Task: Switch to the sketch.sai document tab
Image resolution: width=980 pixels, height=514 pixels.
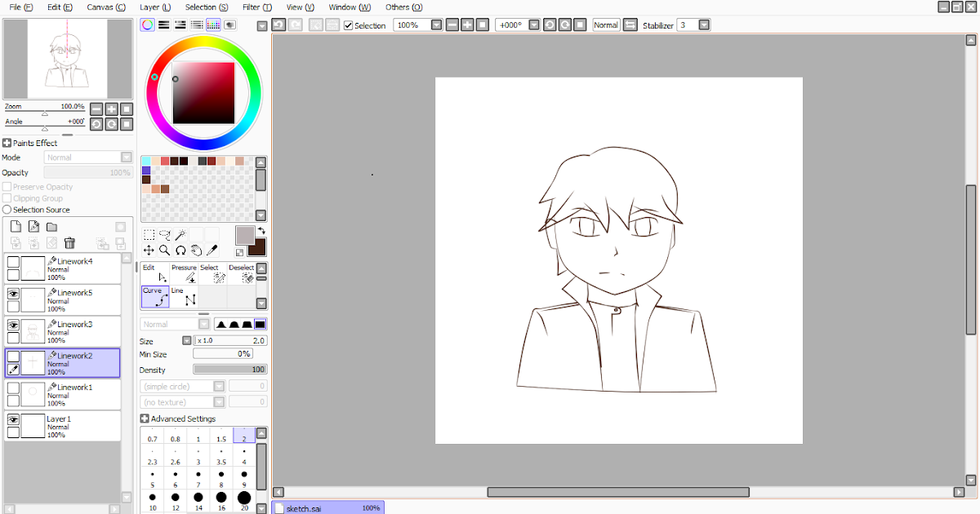Action: tap(327, 507)
